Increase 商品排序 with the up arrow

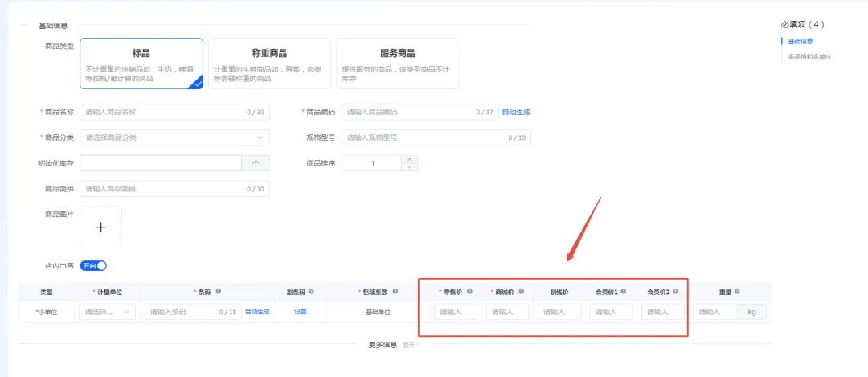pos(410,159)
